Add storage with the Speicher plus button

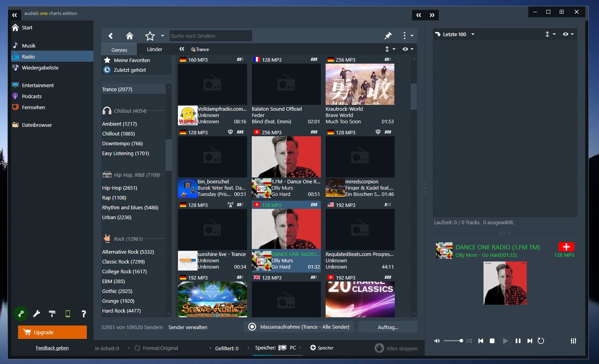click(322, 348)
